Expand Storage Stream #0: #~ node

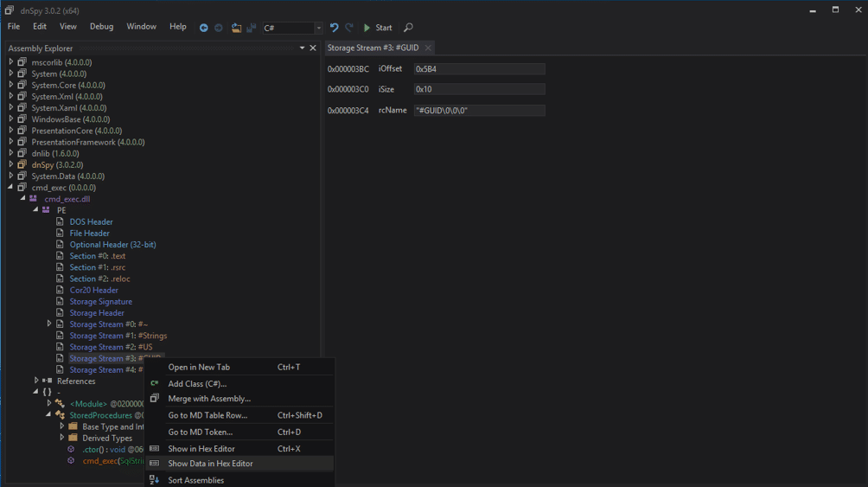(49, 324)
